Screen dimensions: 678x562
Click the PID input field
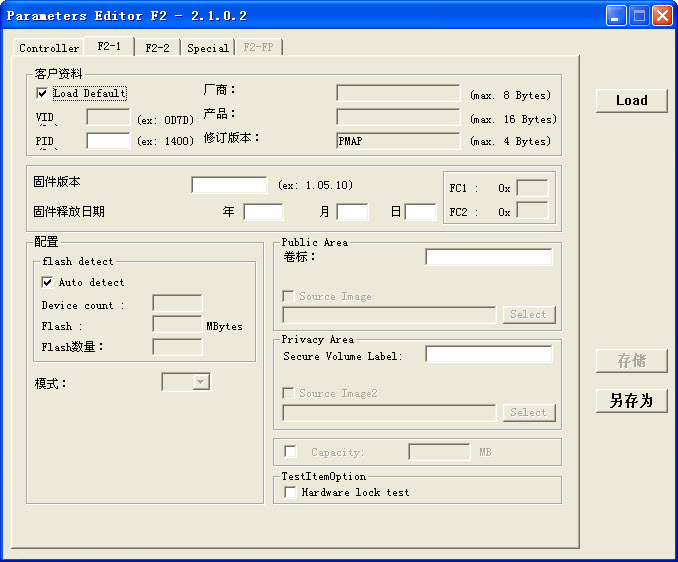(x=108, y=141)
